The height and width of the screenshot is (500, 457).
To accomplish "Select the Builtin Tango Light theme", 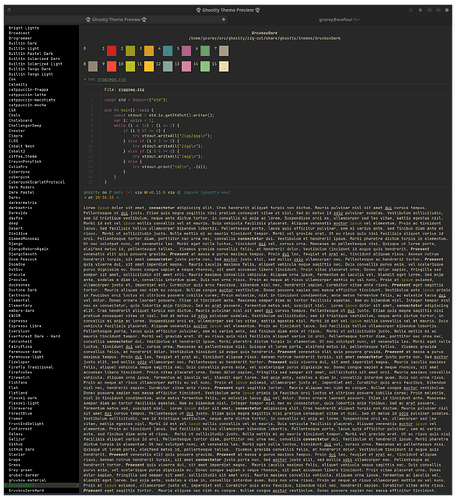I will tap(31, 74).
